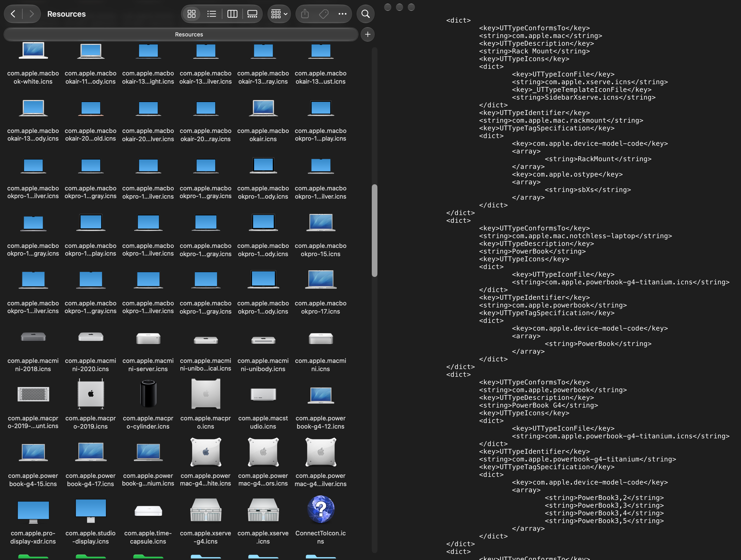This screenshot has width=741, height=560.
Task: Switch to column view
Action: click(232, 14)
